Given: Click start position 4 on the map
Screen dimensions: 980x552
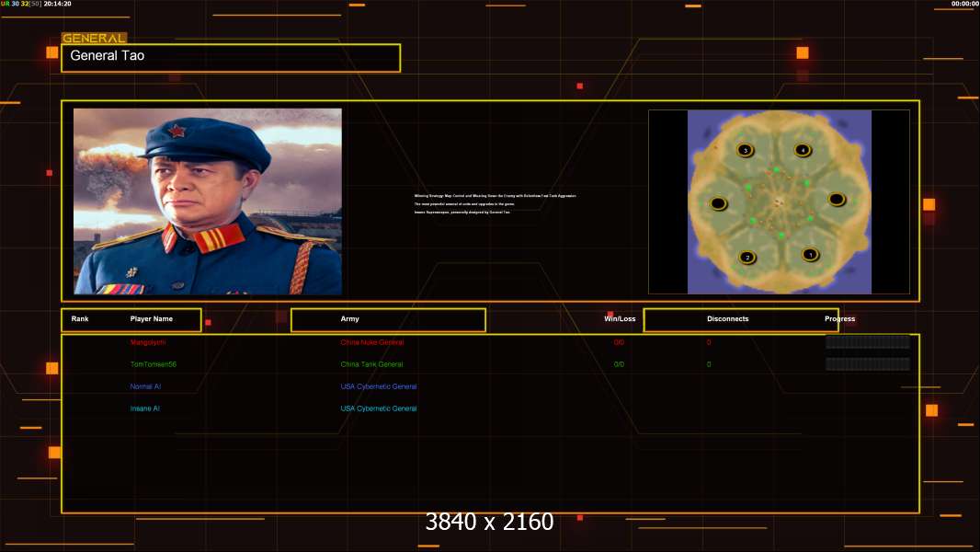Looking at the screenshot, I should (x=803, y=150).
